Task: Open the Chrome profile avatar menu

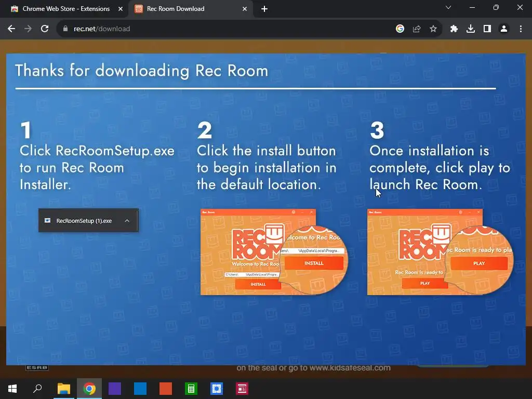Action: tap(504, 29)
